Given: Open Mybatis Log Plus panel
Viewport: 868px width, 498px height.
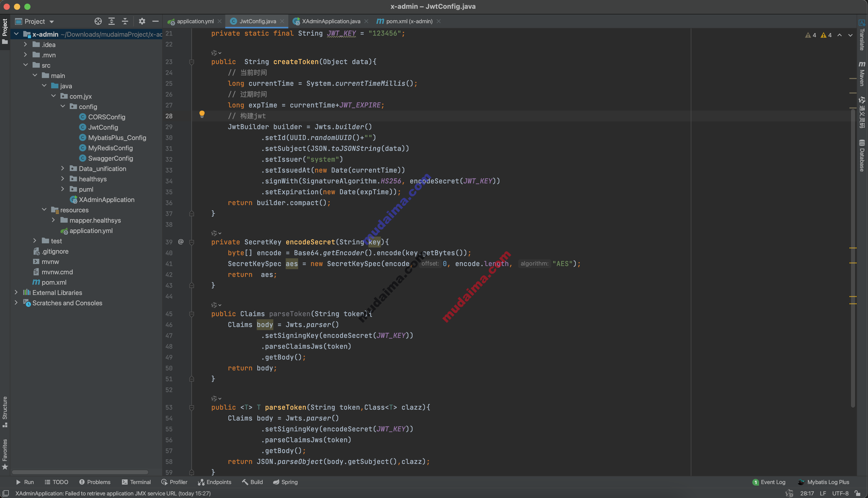Looking at the screenshot, I should 824,482.
